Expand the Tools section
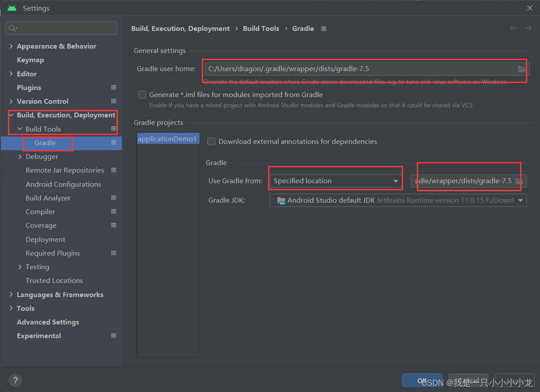 click(x=11, y=308)
